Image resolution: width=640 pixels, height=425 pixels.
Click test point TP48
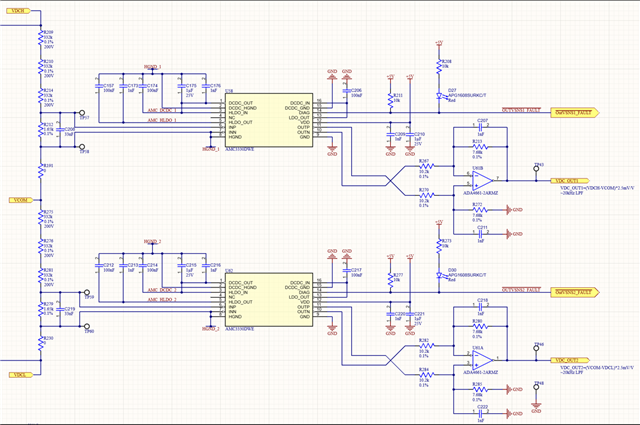pos(537,387)
